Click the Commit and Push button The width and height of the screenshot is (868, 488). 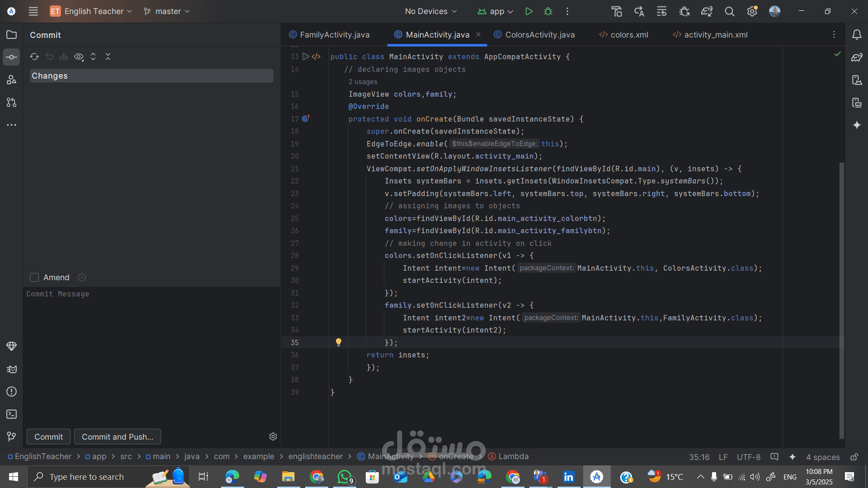pyautogui.click(x=118, y=437)
